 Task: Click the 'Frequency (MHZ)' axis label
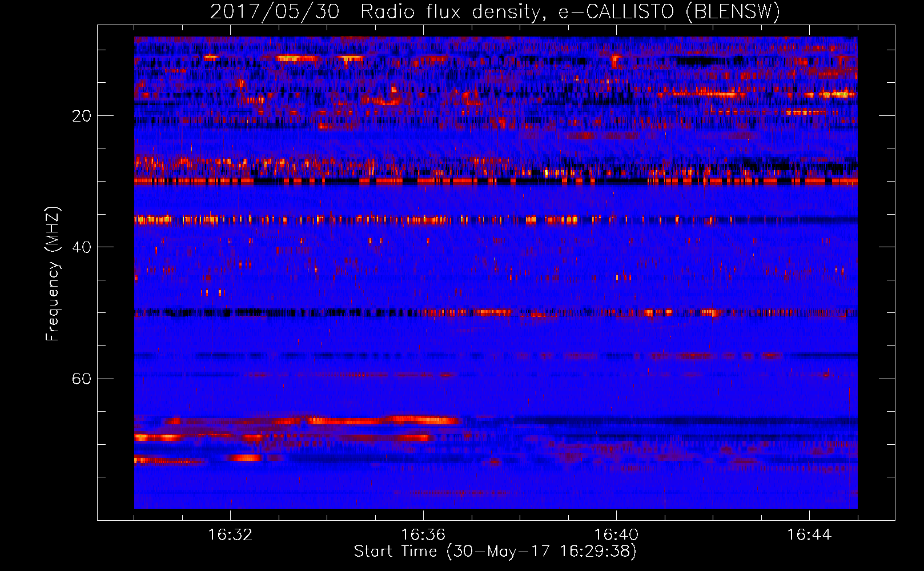click(53, 274)
